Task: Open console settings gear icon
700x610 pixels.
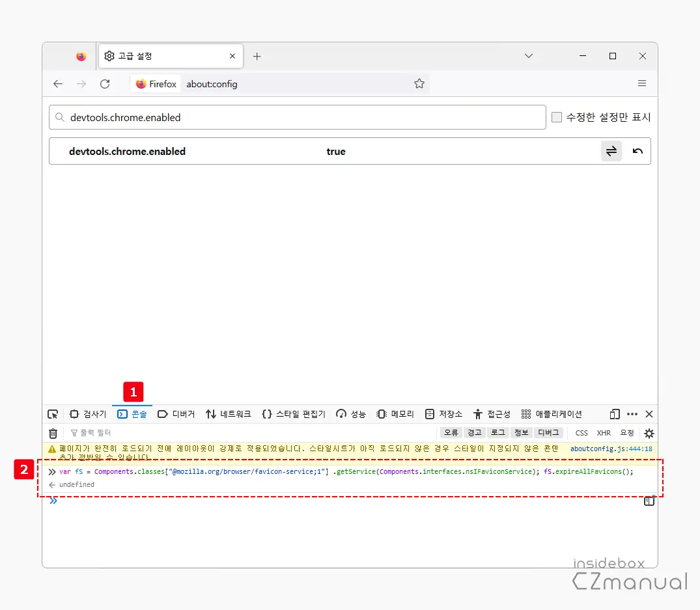Action: point(649,433)
